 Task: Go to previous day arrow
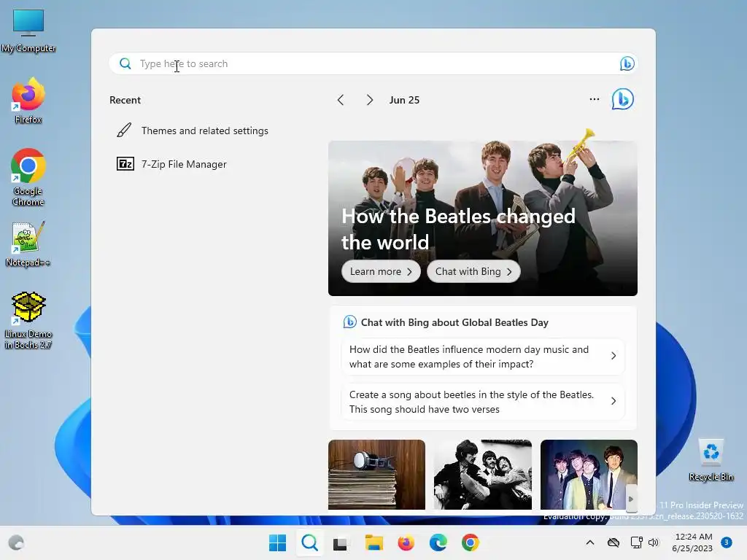(x=341, y=100)
